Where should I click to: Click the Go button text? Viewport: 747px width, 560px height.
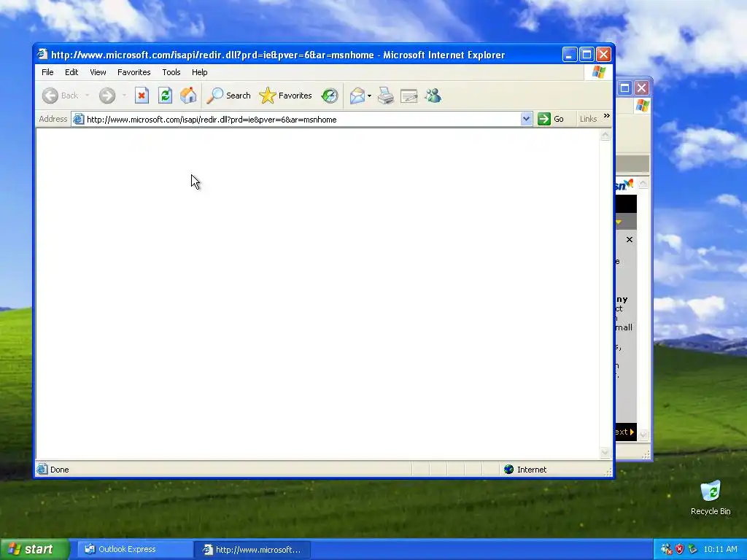pyautogui.click(x=558, y=119)
